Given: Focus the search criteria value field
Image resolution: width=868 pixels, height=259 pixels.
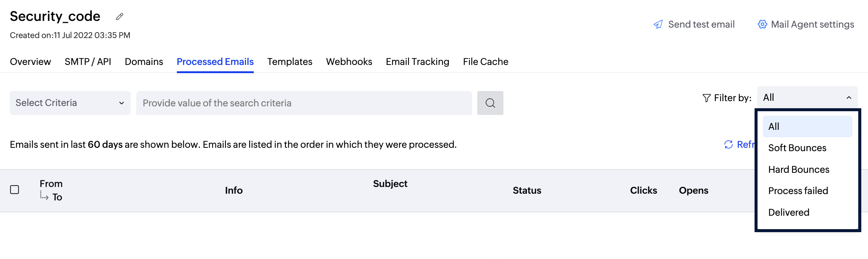Looking at the screenshot, I should point(304,103).
